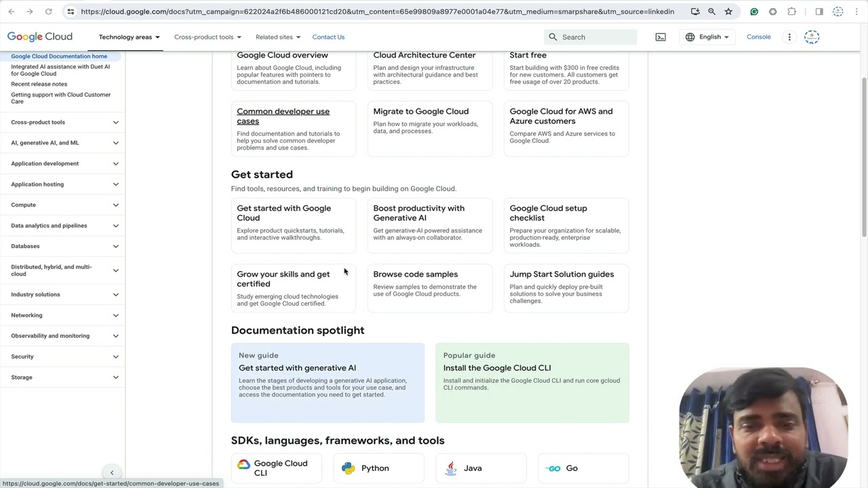Open Grow your skills and get certified
The height and width of the screenshot is (488, 868).
(294, 288)
